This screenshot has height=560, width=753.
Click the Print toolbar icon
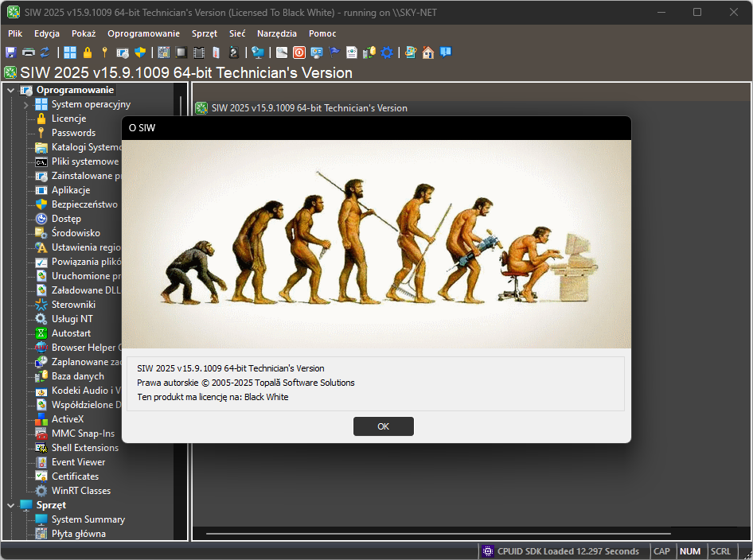(x=29, y=52)
